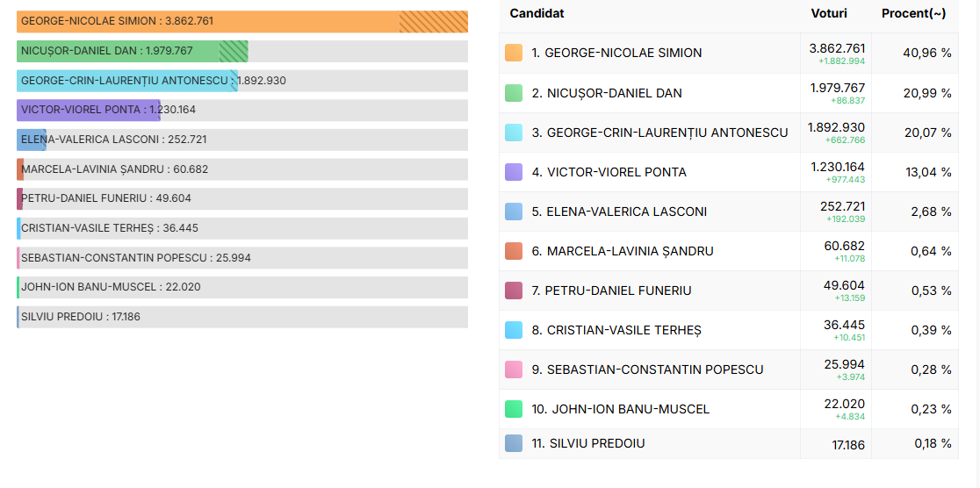
Task: Click green swatch beside Nicușor-Daniel Dan
Action: 513,92
